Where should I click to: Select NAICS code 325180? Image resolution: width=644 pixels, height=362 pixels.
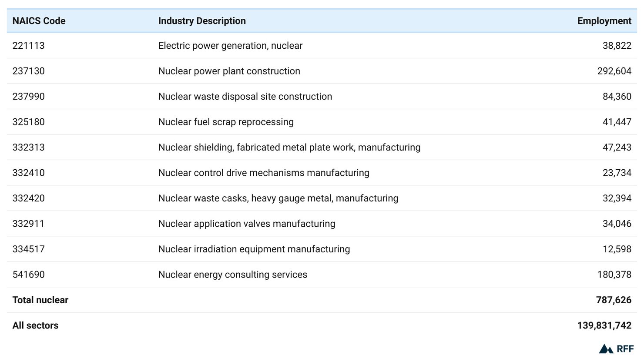click(x=28, y=122)
